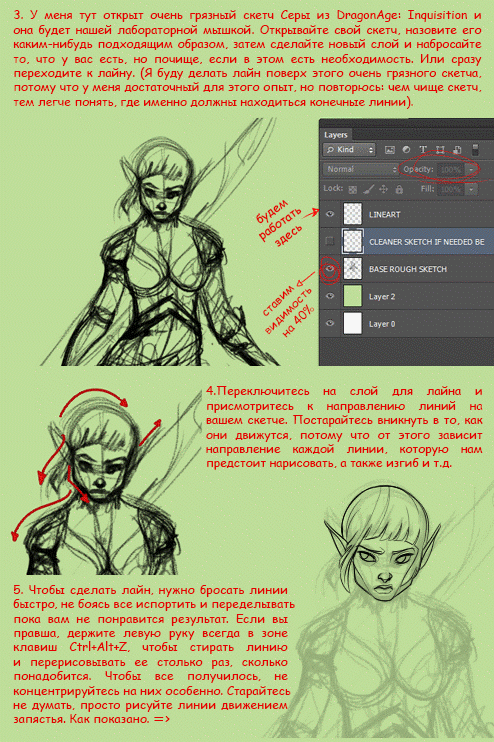Image resolution: width=494 pixels, height=742 pixels.
Task: Filter layers by shape layer icon
Action: [440, 150]
